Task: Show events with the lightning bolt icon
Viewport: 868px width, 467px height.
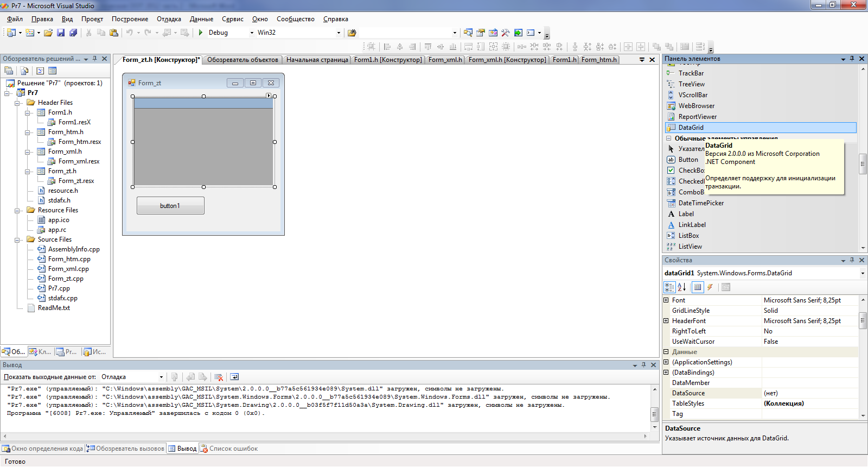Action: 710,287
